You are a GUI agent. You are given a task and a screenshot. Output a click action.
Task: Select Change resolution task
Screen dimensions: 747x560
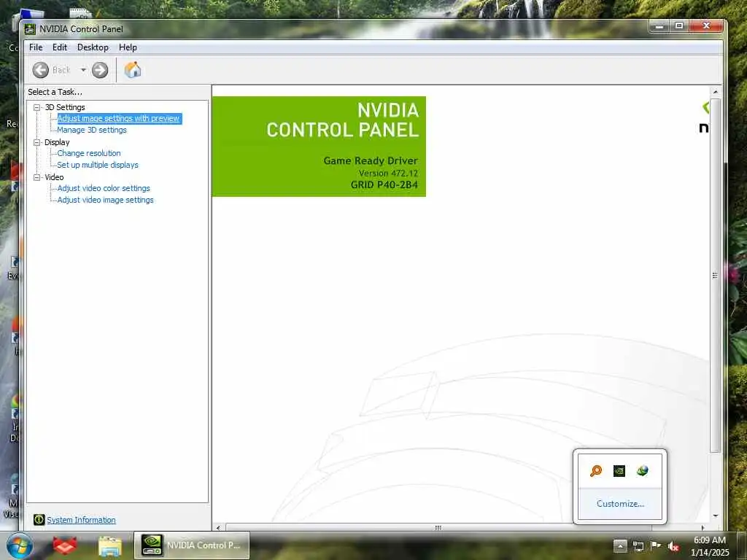pyautogui.click(x=89, y=153)
